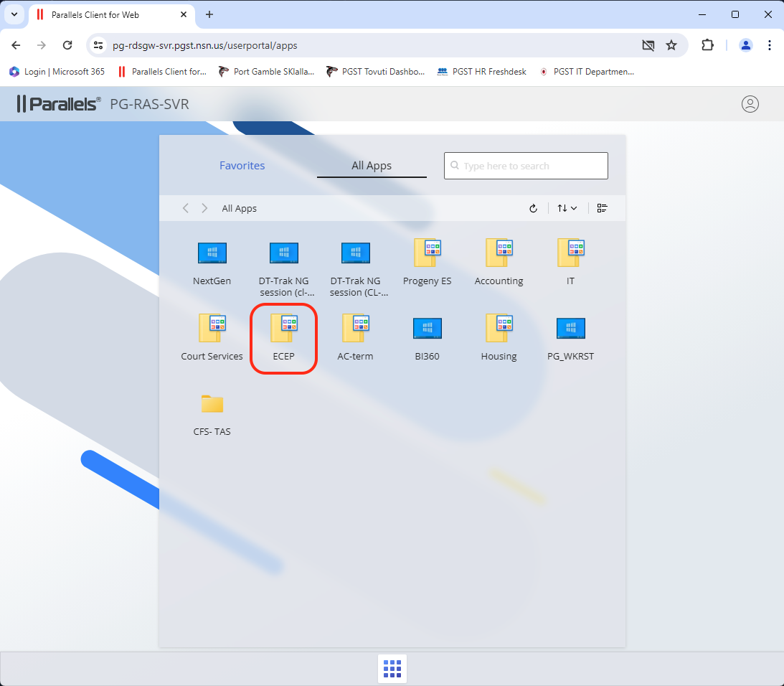784x686 pixels.
Task: Click the blocked camera icon in address bar
Action: (648, 45)
